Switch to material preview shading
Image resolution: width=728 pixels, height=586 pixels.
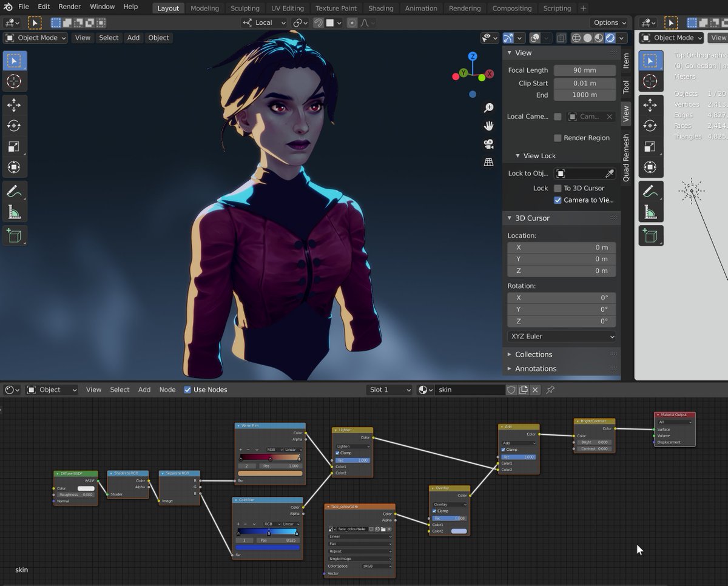point(599,38)
